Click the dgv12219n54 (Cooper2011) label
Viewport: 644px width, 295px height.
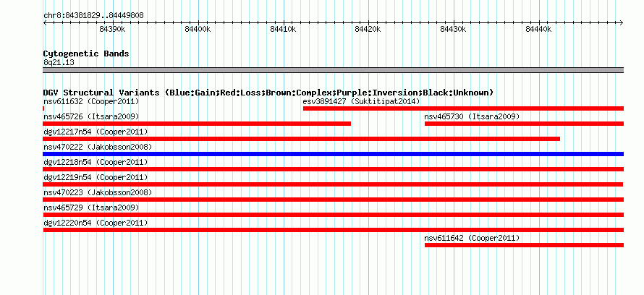click(96, 177)
